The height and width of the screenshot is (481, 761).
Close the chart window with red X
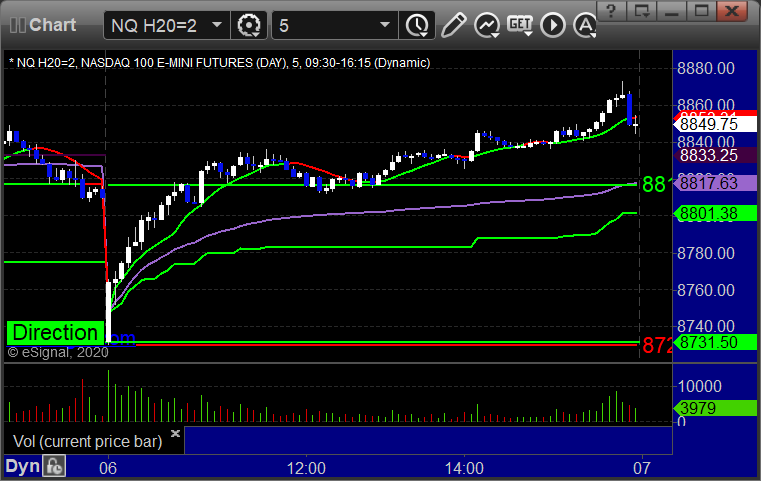pyautogui.click(x=732, y=11)
